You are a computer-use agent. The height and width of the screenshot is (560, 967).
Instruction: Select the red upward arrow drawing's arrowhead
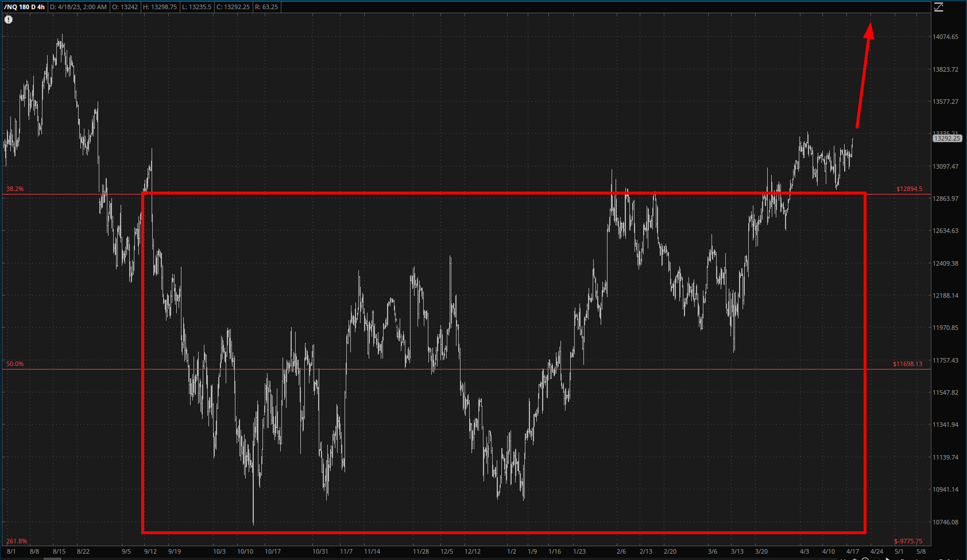click(869, 30)
